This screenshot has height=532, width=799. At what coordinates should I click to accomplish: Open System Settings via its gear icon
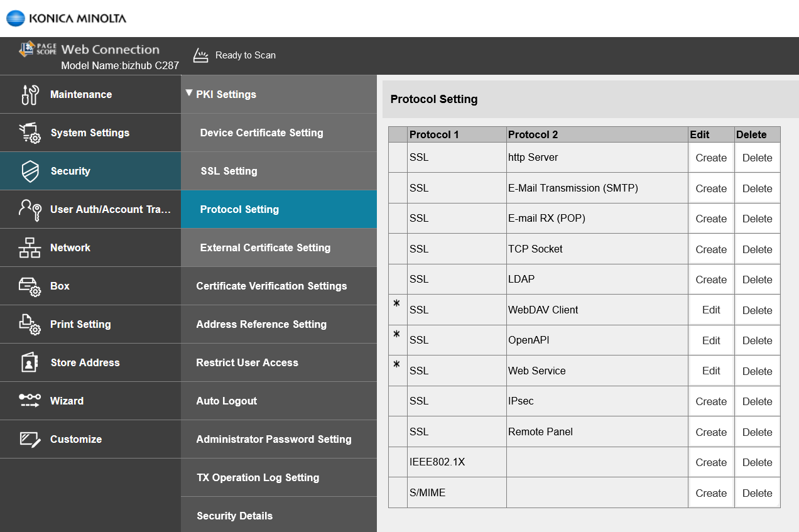30,133
